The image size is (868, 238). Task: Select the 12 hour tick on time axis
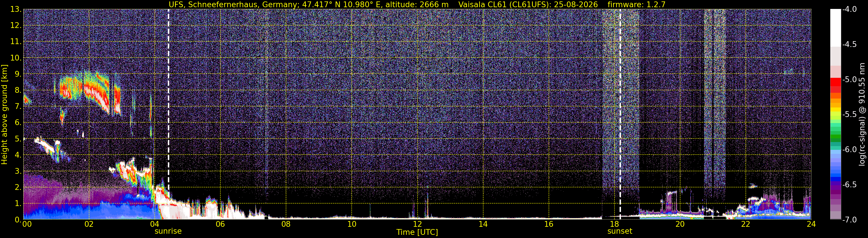click(417, 224)
